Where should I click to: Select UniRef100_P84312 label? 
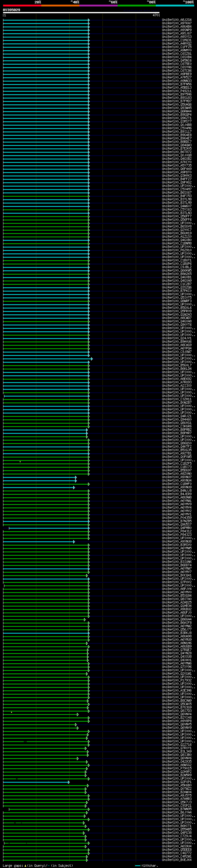coord(177,531)
